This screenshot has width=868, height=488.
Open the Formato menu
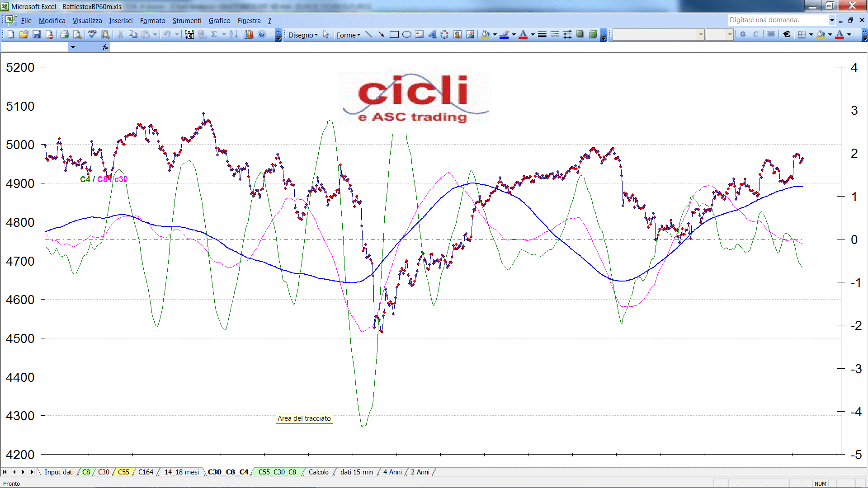[x=152, y=21]
